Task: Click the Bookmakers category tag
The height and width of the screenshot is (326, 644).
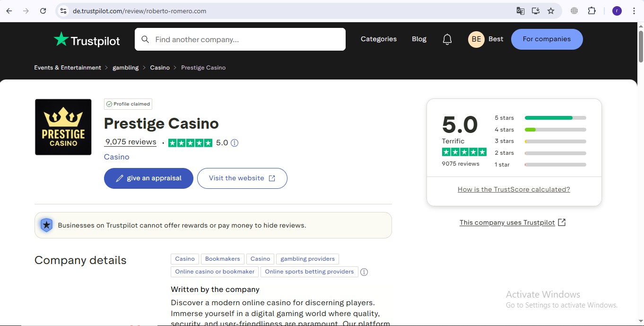Action: pyautogui.click(x=223, y=259)
